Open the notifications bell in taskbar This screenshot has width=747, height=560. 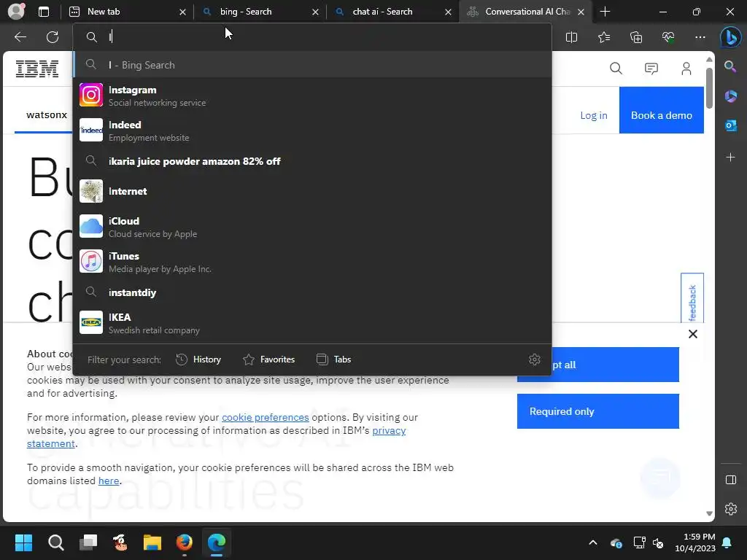[x=727, y=542]
